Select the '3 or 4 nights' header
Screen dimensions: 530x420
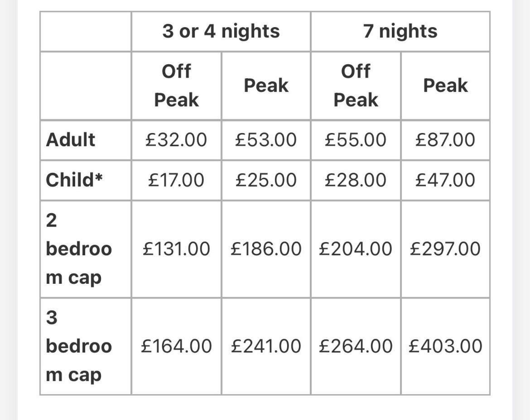coord(221,31)
